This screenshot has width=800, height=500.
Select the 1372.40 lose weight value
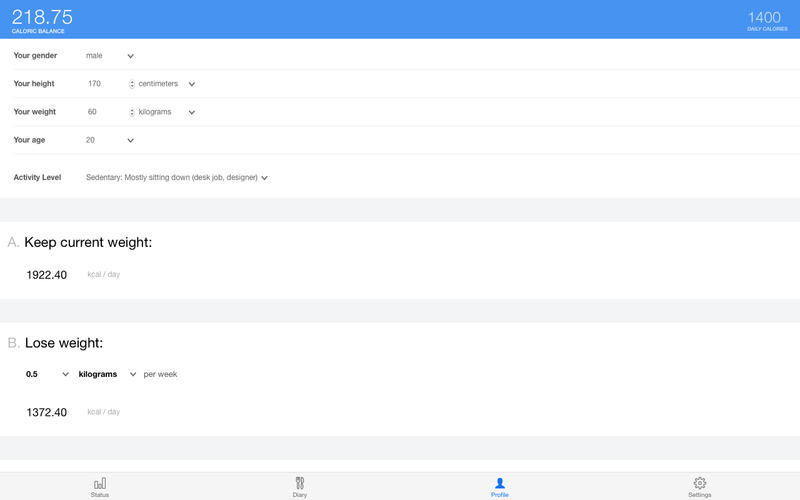pos(47,412)
